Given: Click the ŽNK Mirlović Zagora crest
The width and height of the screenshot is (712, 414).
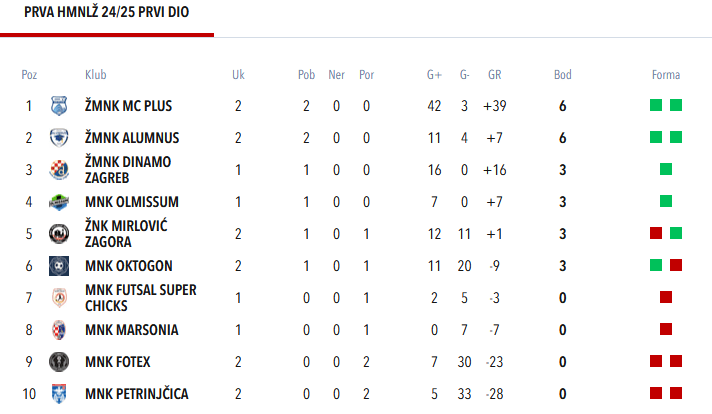Looking at the screenshot, I should tap(59, 234).
